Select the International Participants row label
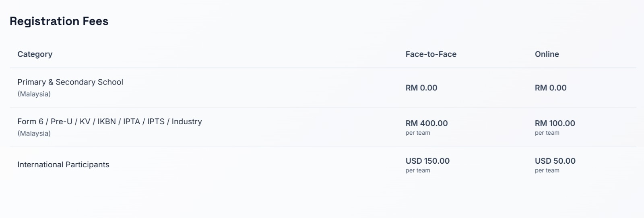The height and width of the screenshot is (218, 644). click(63, 165)
